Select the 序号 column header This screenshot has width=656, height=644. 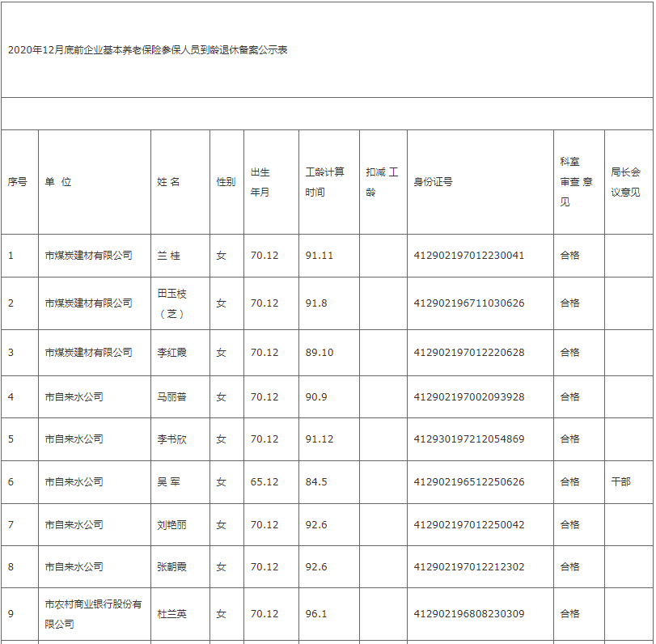click(18, 182)
